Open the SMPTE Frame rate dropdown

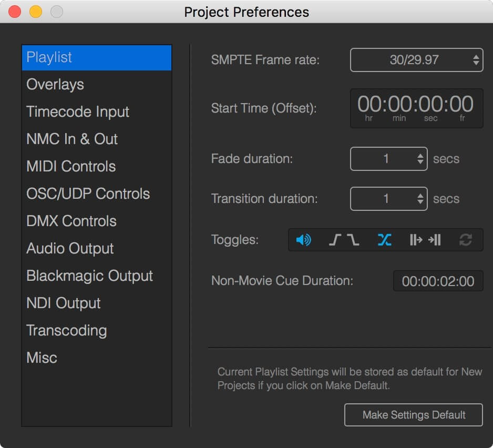click(x=416, y=60)
